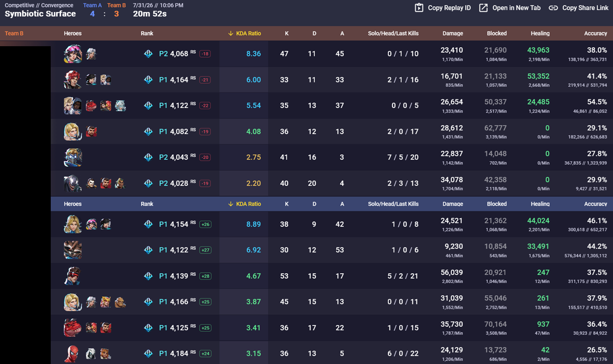This screenshot has height=364, width=613.
Task: Click the 70,164 blocked value
Action: click(x=495, y=324)
